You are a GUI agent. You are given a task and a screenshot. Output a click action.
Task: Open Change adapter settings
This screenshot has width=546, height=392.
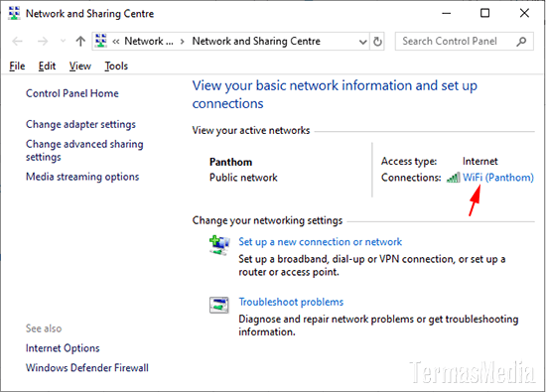click(x=80, y=124)
